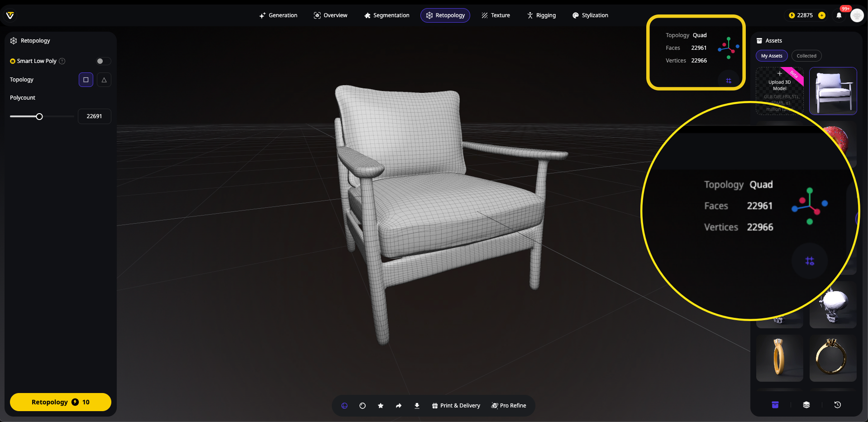
Task: Click the Polycount slider handle
Action: coord(39,117)
